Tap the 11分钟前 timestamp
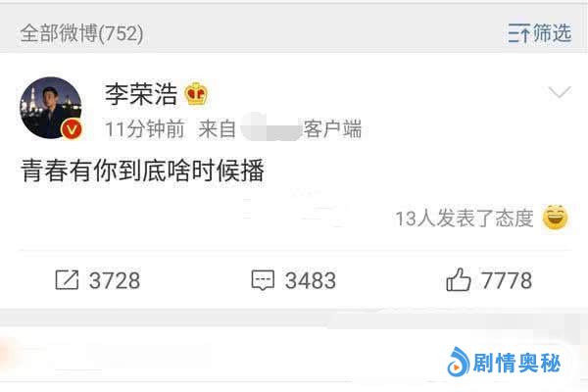This screenshot has height=392, width=588. [x=145, y=129]
